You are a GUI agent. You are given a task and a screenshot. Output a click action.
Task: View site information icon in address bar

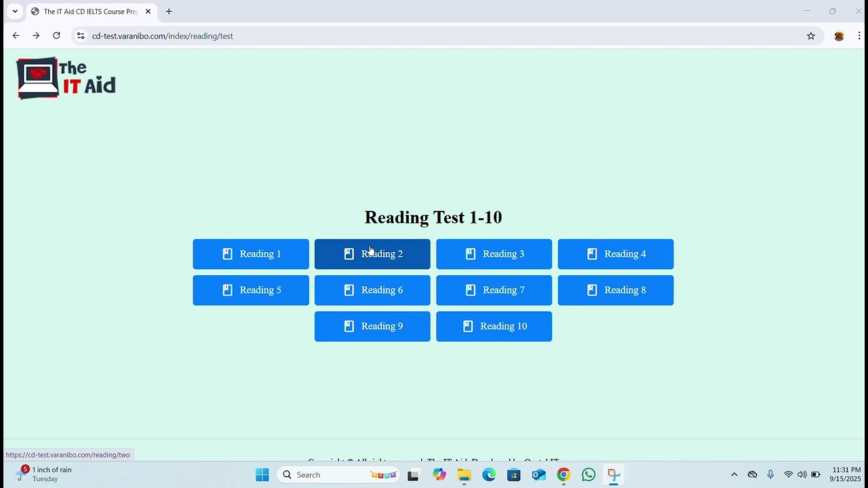81,36
